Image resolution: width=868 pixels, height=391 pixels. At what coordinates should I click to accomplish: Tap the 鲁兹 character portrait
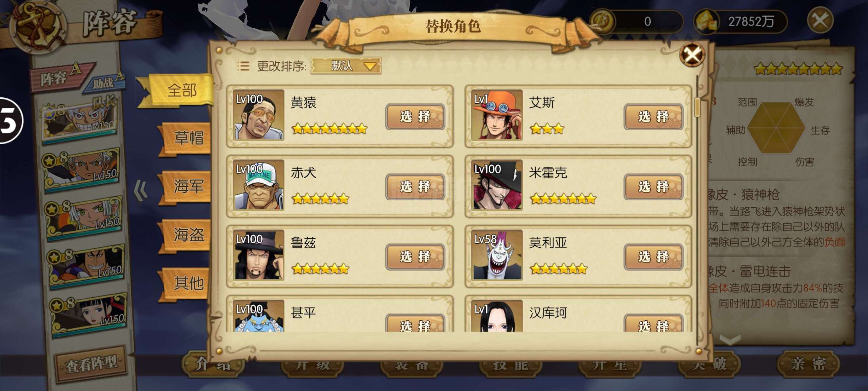click(258, 255)
